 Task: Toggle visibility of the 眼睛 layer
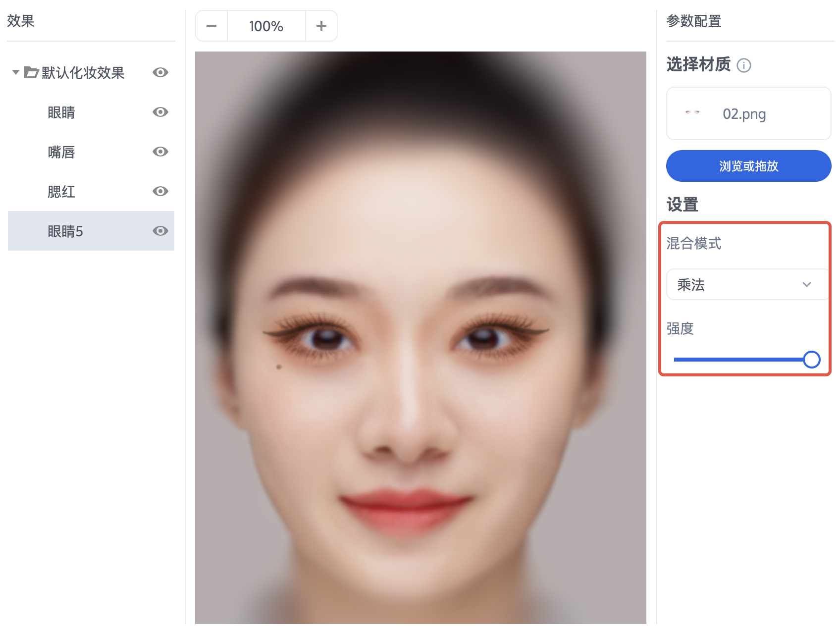160,112
